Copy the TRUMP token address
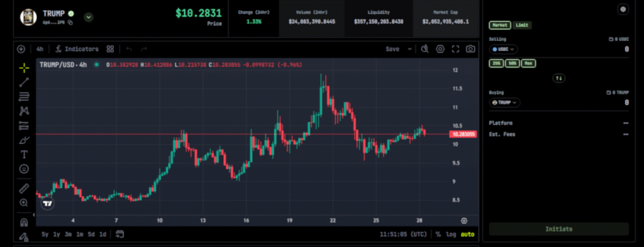 (70, 23)
